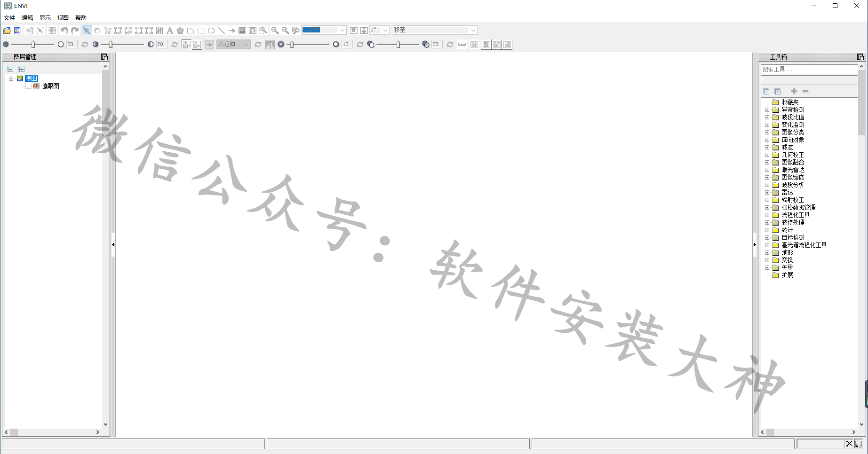Toggle the 鹰眼图 layer checkbox
Screen dimensions: 868x454
coord(28,86)
